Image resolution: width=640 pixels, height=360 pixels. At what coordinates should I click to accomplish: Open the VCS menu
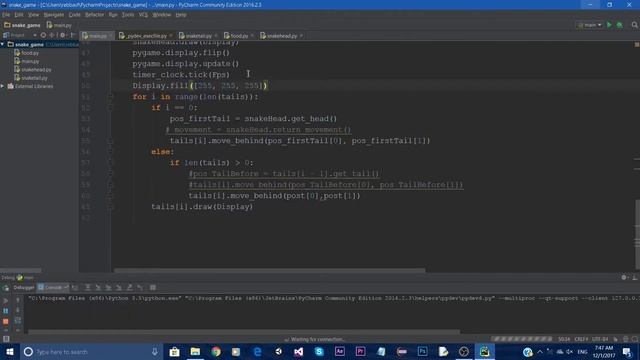[143, 15]
